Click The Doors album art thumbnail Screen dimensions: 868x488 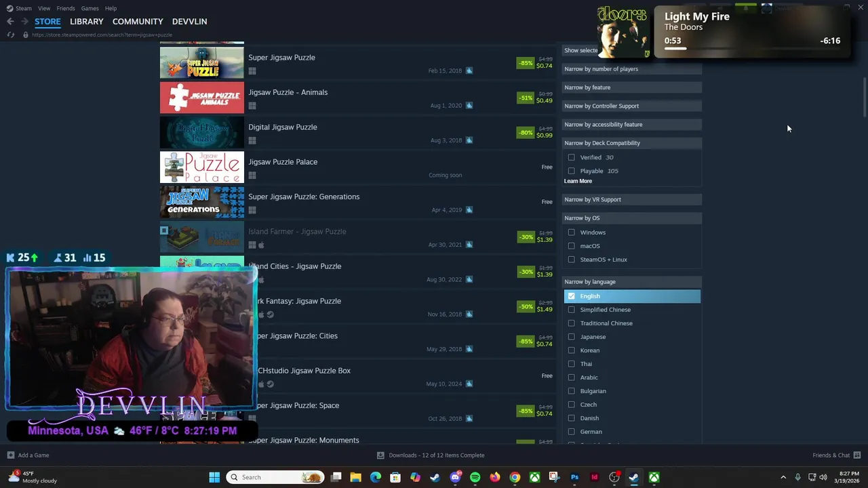(x=623, y=32)
